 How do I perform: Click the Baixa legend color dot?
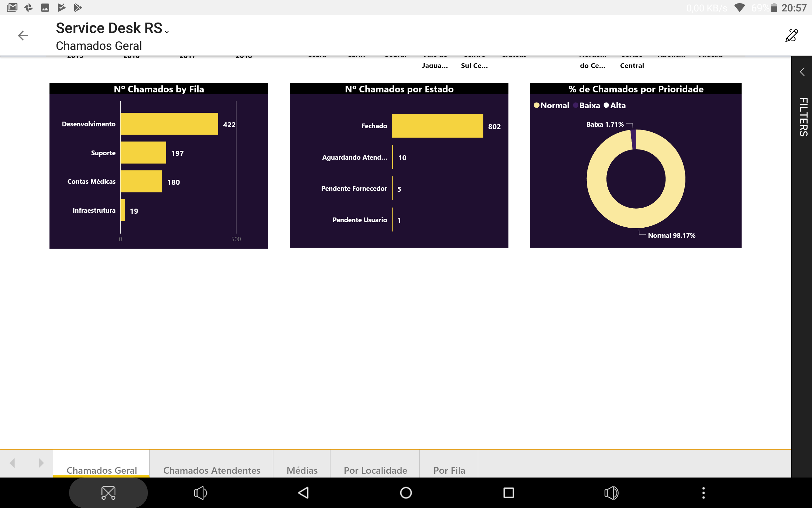tap(576, 105)
